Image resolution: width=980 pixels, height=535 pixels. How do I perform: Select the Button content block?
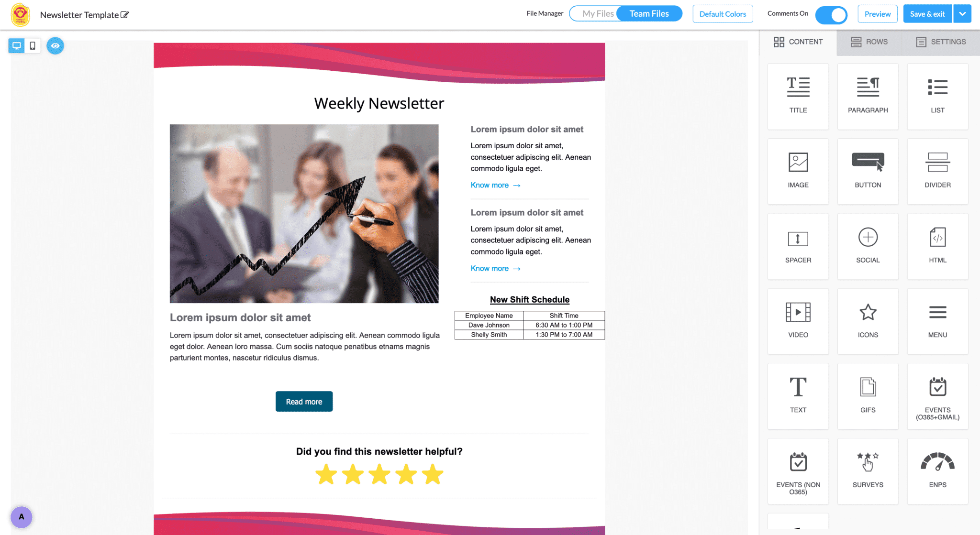pyautogui.click(x=867, y=168)
